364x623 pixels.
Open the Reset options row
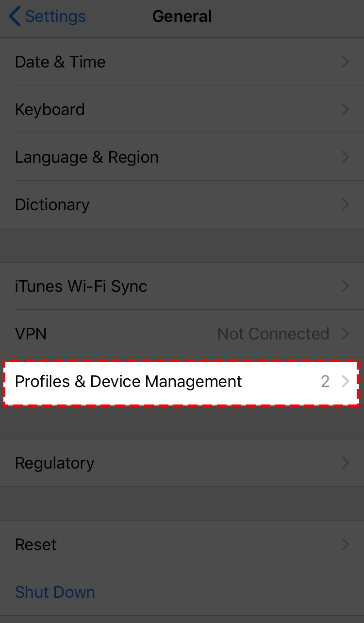36,545
